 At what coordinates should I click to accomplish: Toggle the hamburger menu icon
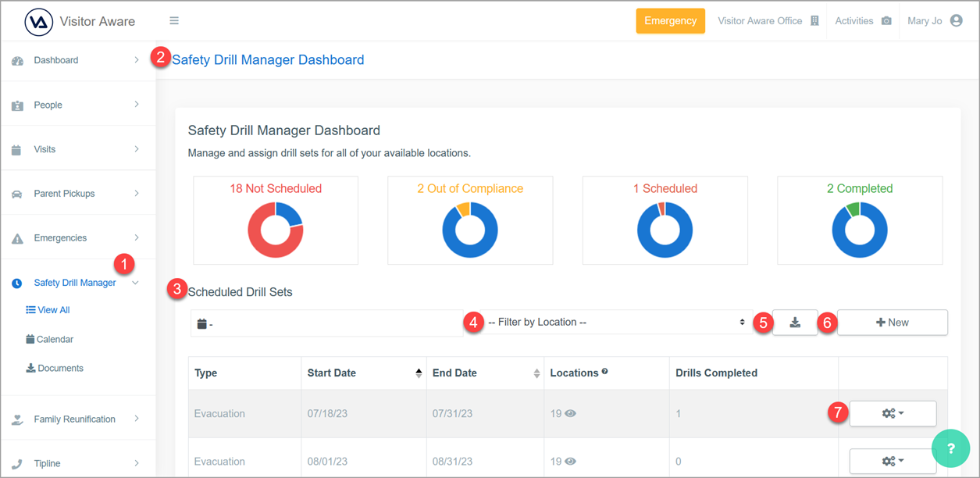174,21
